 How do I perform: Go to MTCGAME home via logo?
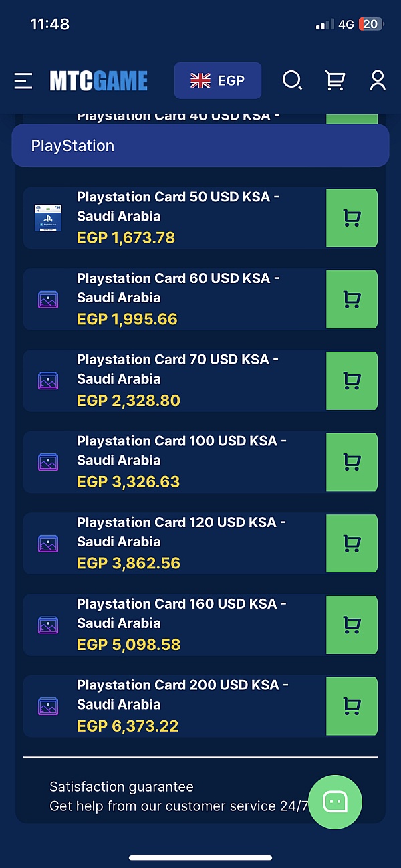click(x=99, y=81)
